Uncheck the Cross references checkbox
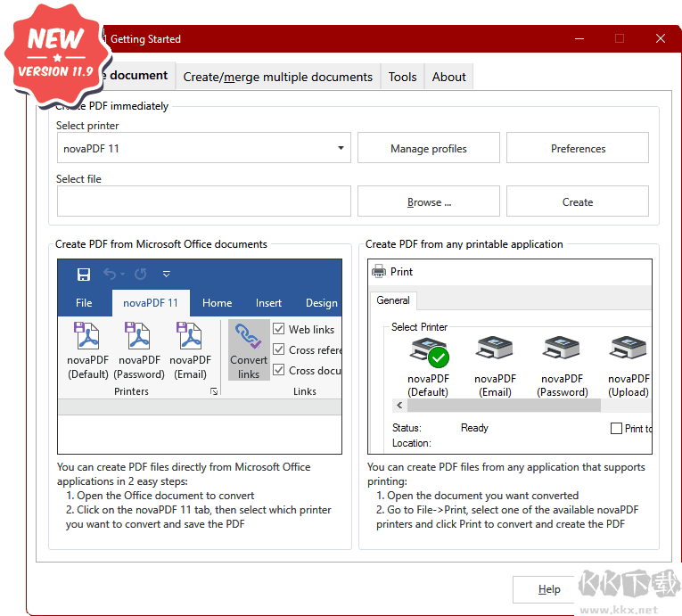Image resolution: width=682 pixels, height=616 pixels. pyautogui.click(x=279, y=349)
